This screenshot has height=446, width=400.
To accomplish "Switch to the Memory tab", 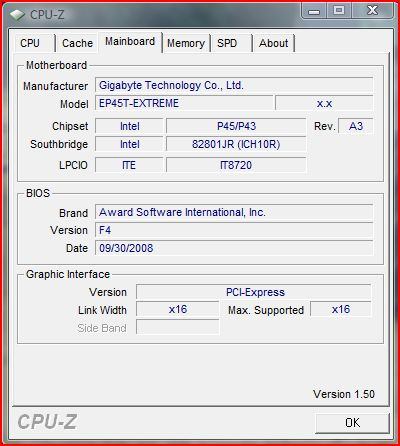I will click(x=186, y=43).
